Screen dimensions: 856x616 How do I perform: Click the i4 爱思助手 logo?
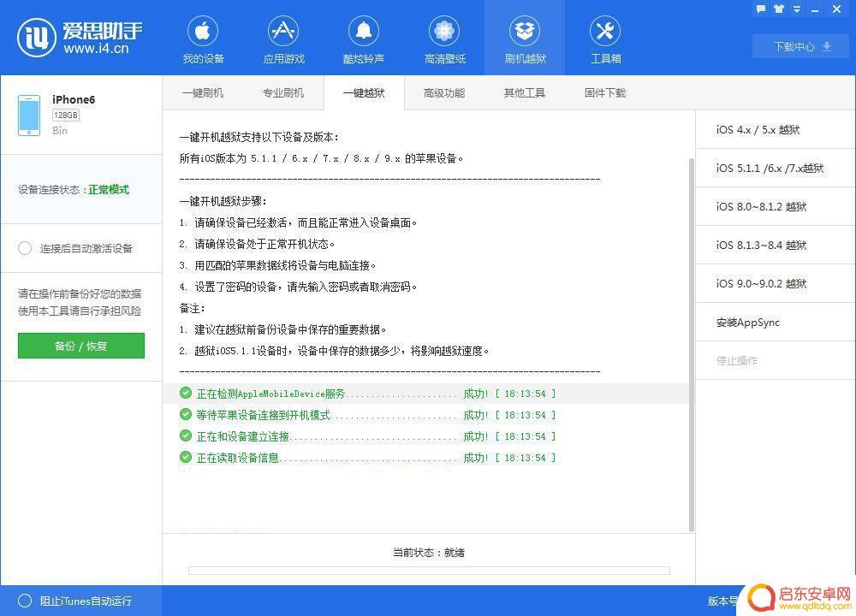(x=80, y=37)
